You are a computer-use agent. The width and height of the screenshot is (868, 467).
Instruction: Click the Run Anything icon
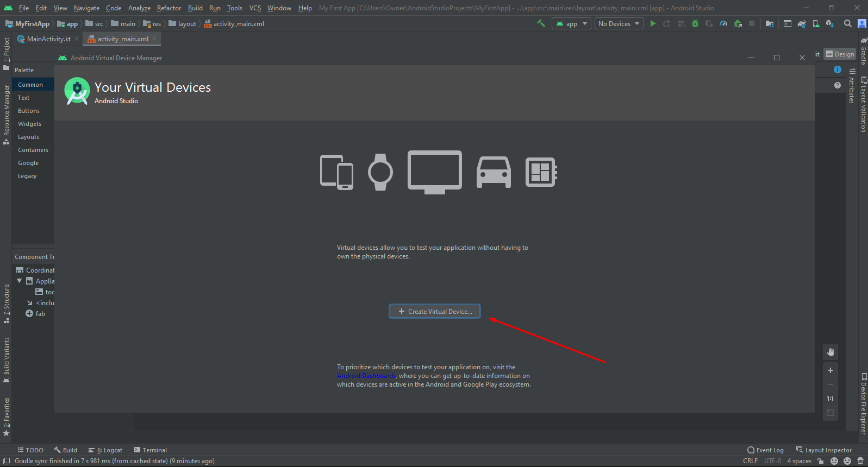pyautogui.click(x=788, y=23)
